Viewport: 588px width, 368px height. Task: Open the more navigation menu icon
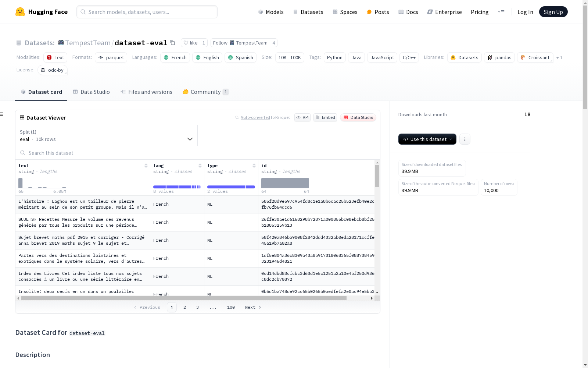pyautogui.click(x=501, y=12)
